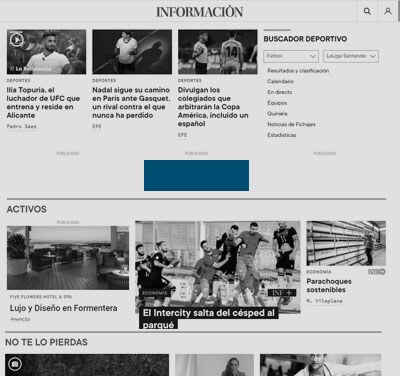Open the LaLiga Santander competition dropdown
Viewport: 400px width, 376px height.
pos(351,56)
